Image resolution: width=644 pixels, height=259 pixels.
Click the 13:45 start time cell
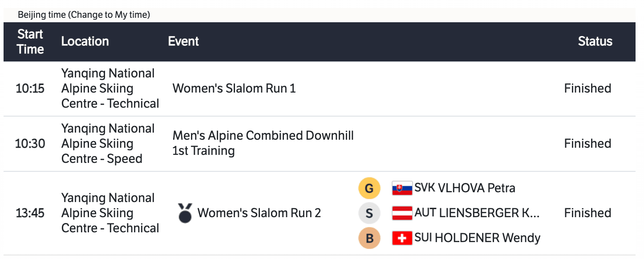30,213
